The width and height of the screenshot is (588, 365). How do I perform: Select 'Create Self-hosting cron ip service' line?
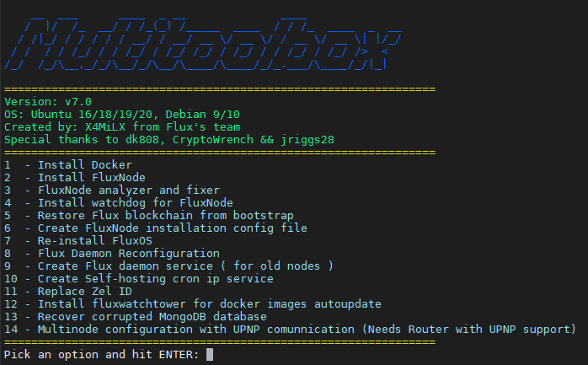(139, 279)
